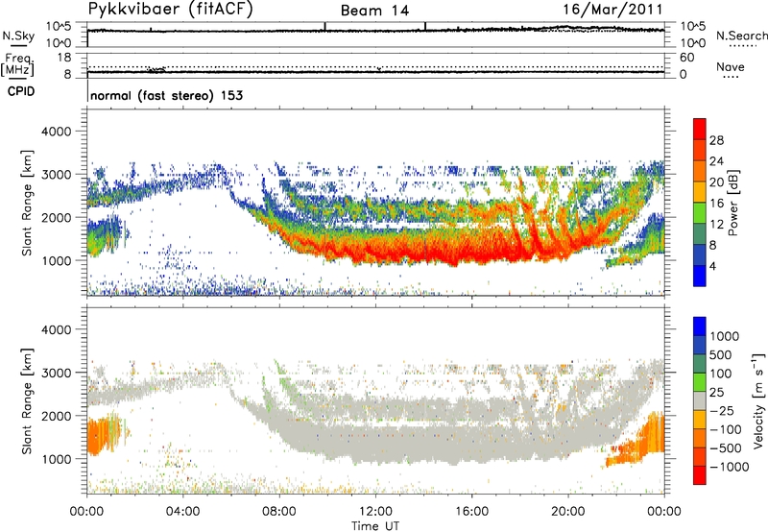Click the Nave dotted line legend sample
This screenshot has width=768, height=532.
point(731,77)
